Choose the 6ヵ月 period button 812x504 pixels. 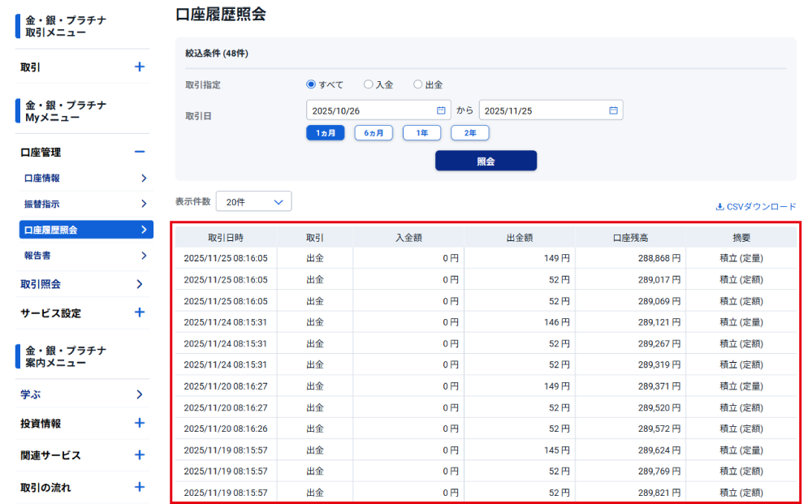click(374, 133)
